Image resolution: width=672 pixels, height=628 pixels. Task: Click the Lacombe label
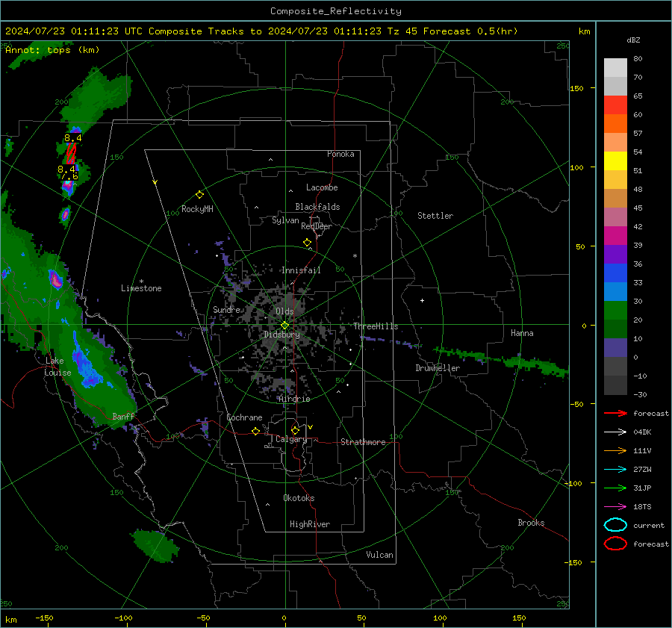322,187
